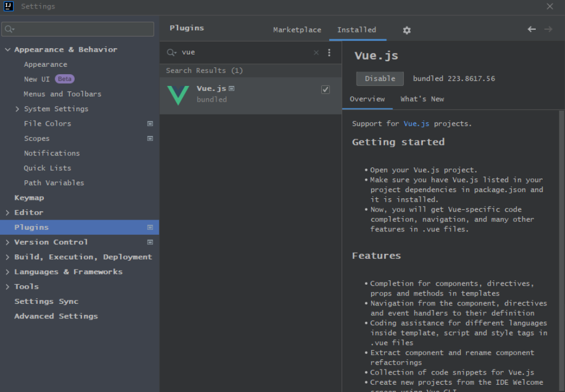Open Menus and Toolbars settings
Image resolution: width=565 pixels, height=392 pixels.
pos(62,94)
